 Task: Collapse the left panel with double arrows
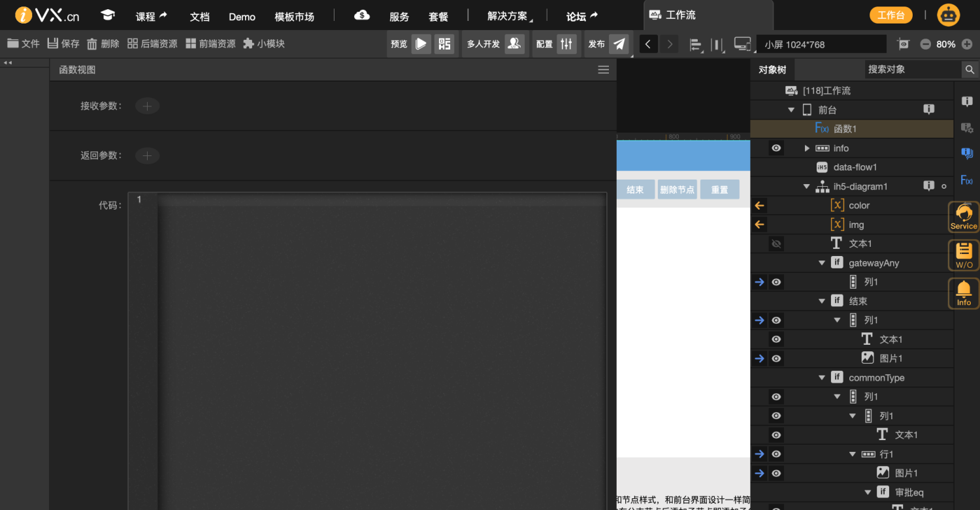coord(8,63)
